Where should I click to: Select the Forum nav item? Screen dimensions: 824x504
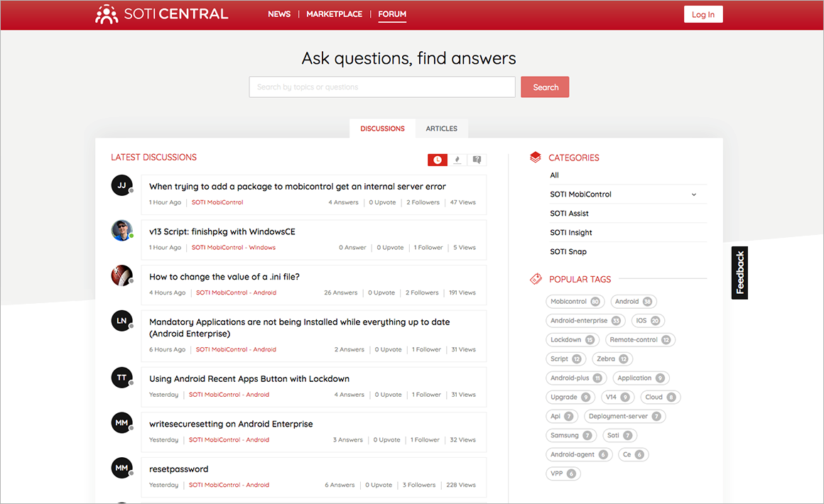[392, 14]
